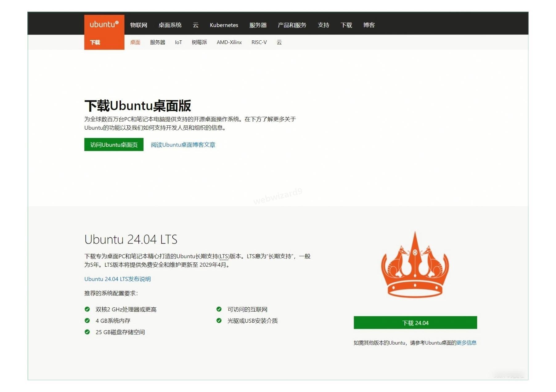Switch to 服务器 in the sub-navigation
Screen dimensions: 556x392
click(x=157, y=42)
